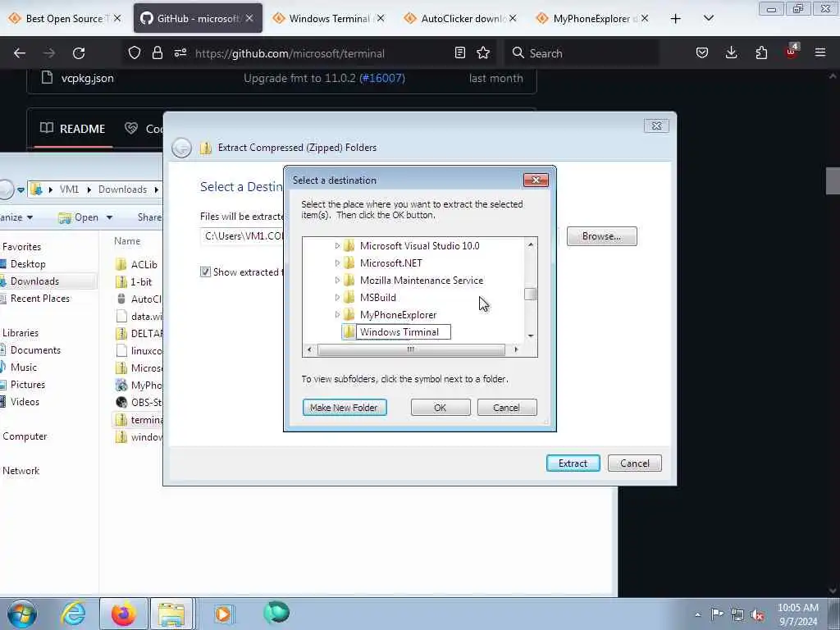Click the site security padlock icon
The height and width of the screenshot is (630, 840).
(157, 53)
